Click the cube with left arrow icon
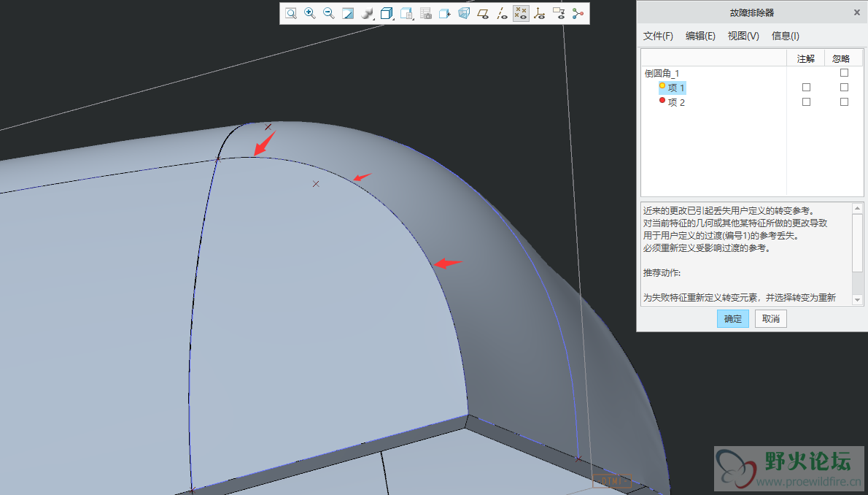 [444, 13]
